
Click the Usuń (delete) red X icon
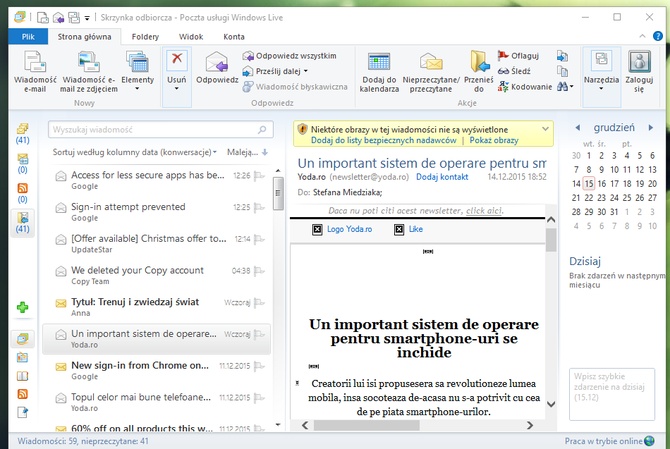click(176, 61)
